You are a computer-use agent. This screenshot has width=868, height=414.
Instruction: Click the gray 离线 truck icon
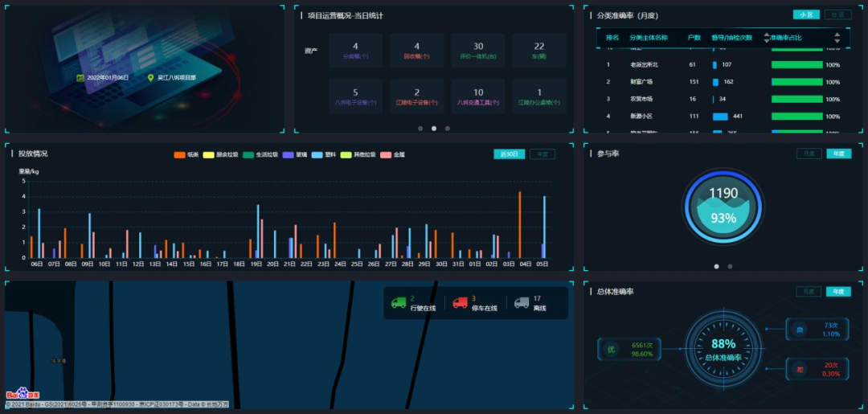[x=522, y=303]
